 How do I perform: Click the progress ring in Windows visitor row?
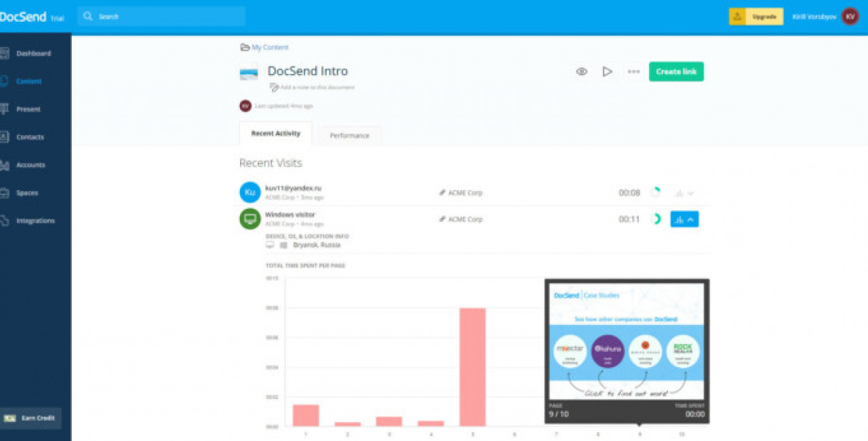click(x=655, y=219)
